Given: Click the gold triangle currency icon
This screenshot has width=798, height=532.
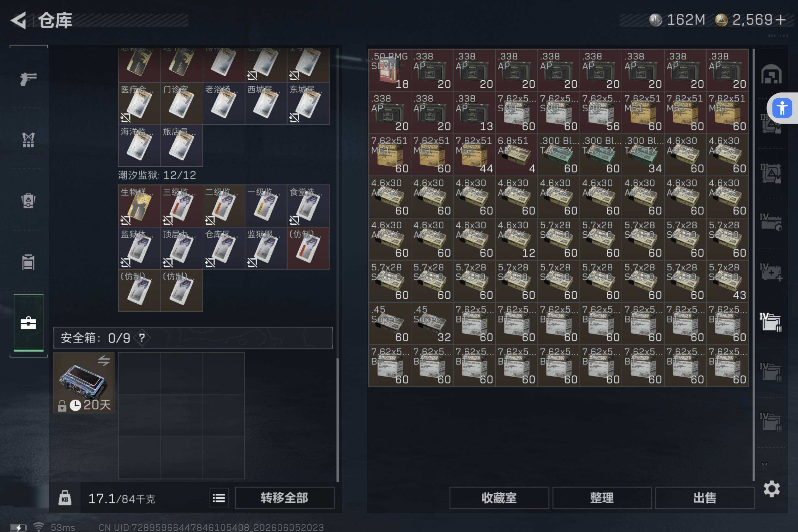Looking at the screenshot, I should click(x=721, y=20).
